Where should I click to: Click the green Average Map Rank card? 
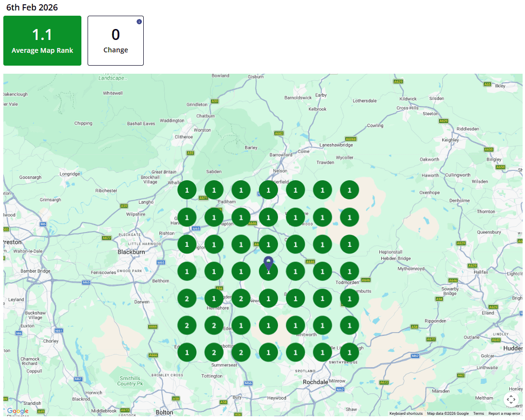pos(42,41)
